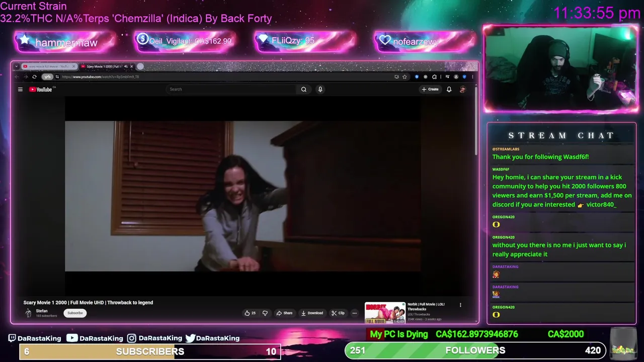Click the YouTube search field
This screenshot has height=362, width=644.
pyautogui.click(x=231, y=89)
